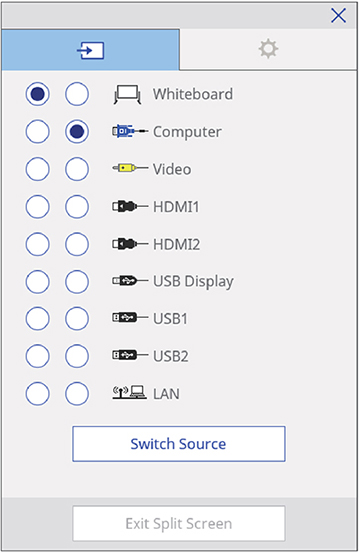The width and height of the screenshot is (360, 553).
Task: Click the Whiteboard source icon
Action: click(x=128, y=95)
